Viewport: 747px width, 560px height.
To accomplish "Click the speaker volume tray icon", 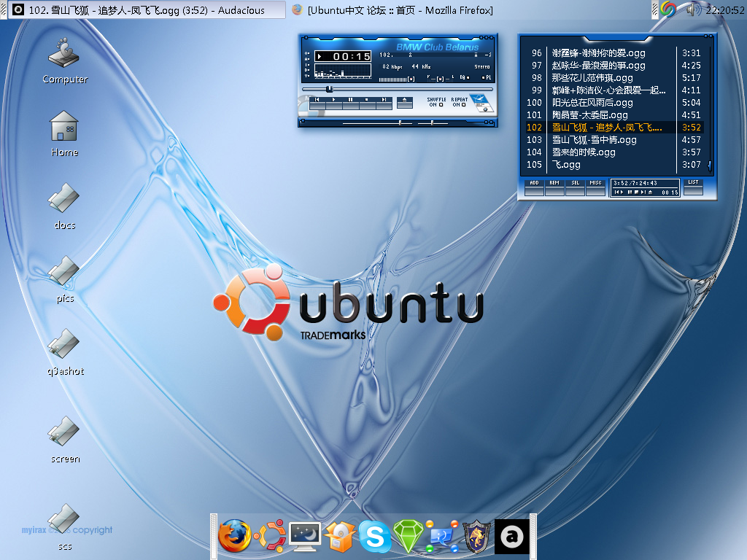I will pos(693,9).
